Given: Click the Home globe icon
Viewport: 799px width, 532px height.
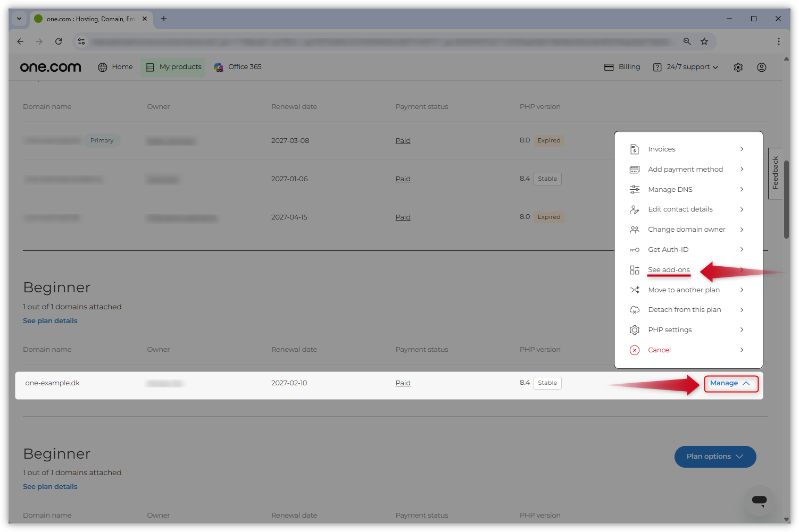Looking at the screenshot, I should click(103, 67).
